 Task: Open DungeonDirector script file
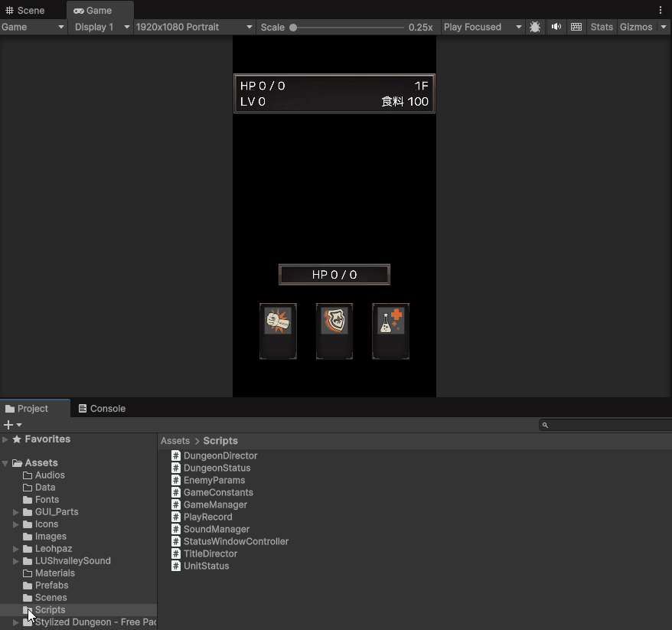coord(220,455)
